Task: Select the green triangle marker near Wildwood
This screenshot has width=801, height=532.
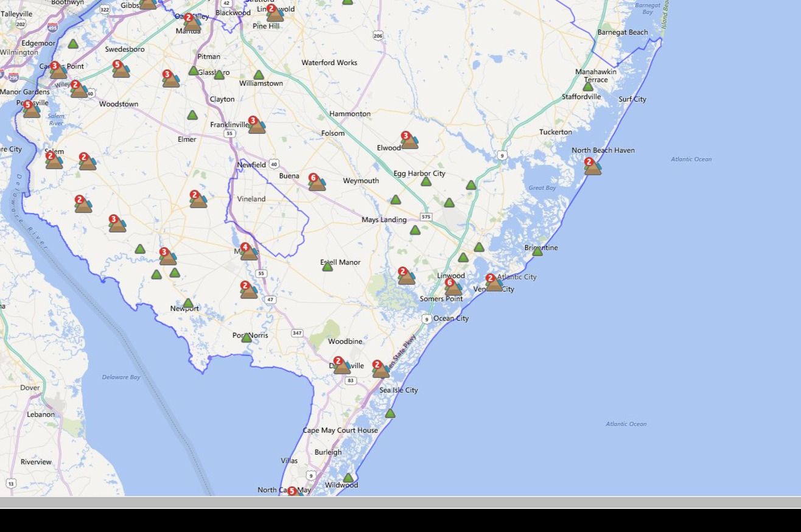Action: (347, 477)
